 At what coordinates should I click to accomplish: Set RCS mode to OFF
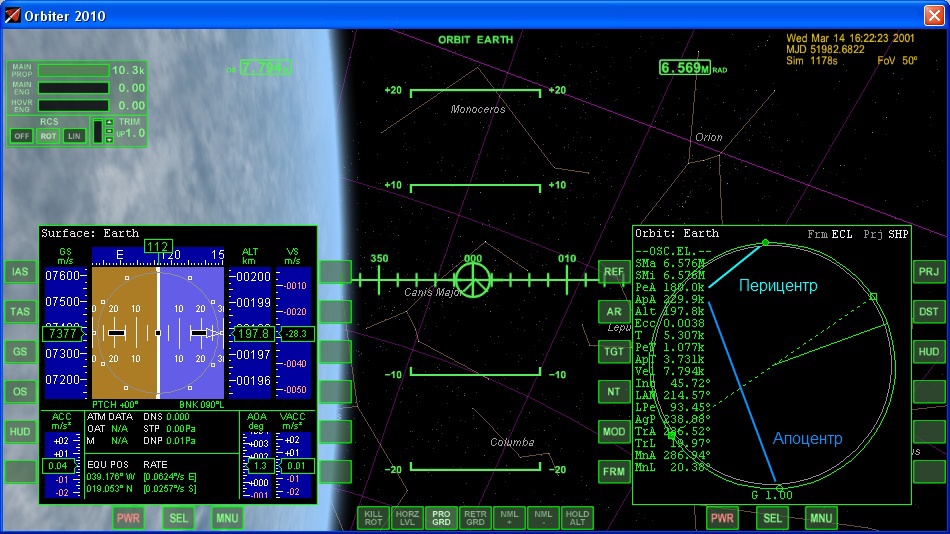click(x=21, y=136)
